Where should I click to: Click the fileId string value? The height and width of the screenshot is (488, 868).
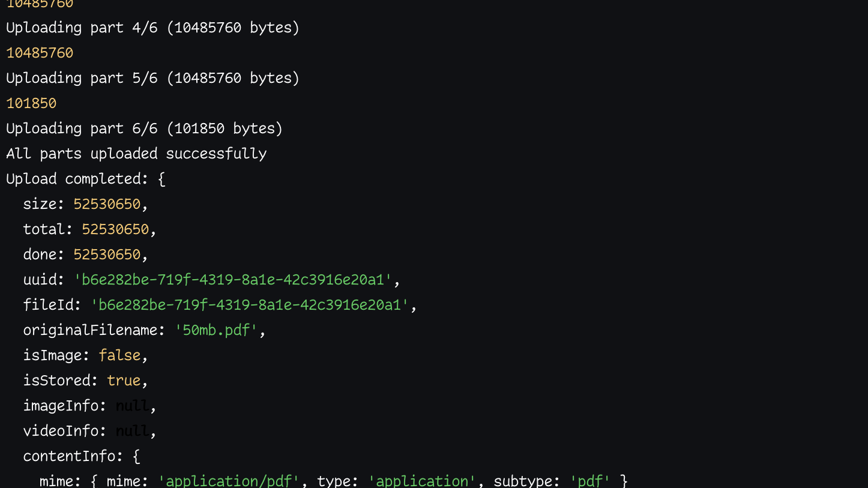[250, 305]
